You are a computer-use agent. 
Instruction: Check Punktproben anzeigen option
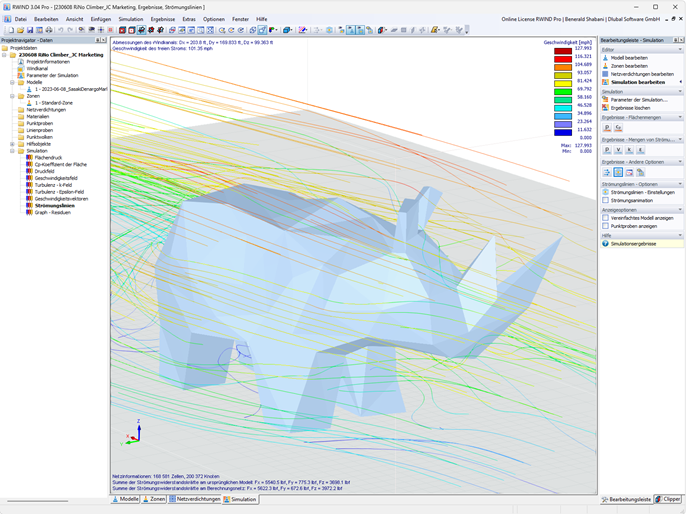pyautogui.click(x=606, y=226)
